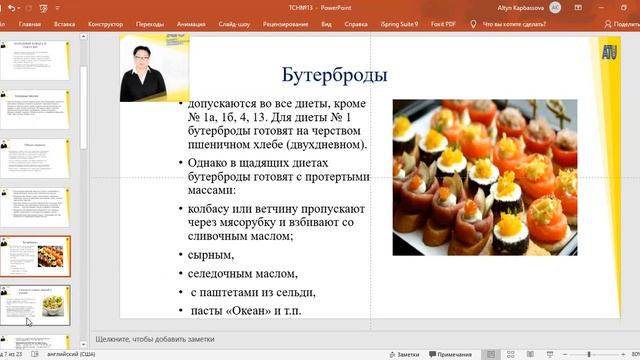Select the highlighted Бутерброды slide thumbnail
The height and width of the screenshot is (360, 640).
pyautogui.click(x=35, y=256)
